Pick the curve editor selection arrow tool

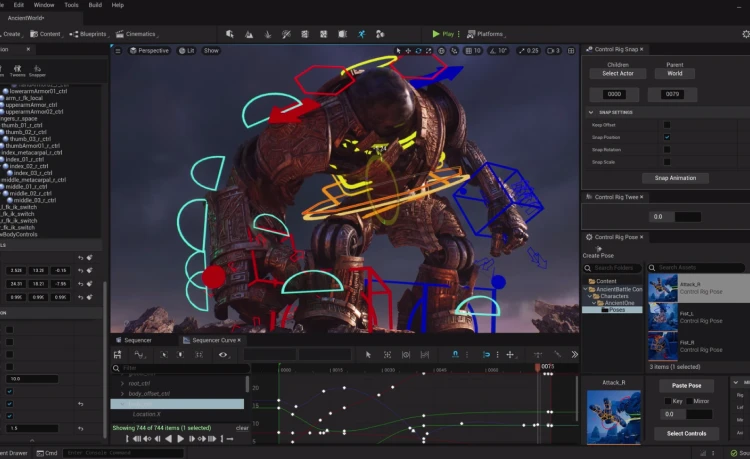368,354
